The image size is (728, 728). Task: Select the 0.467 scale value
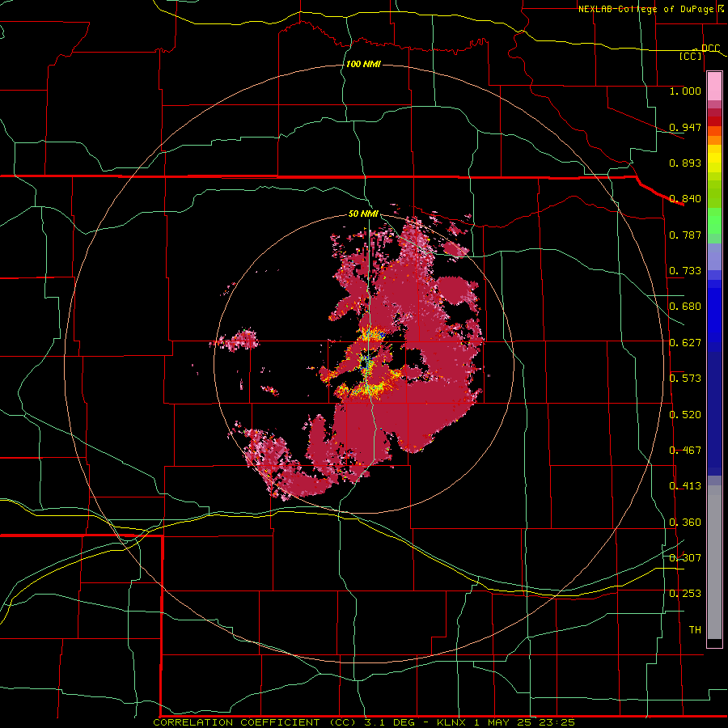coord(685,451)
